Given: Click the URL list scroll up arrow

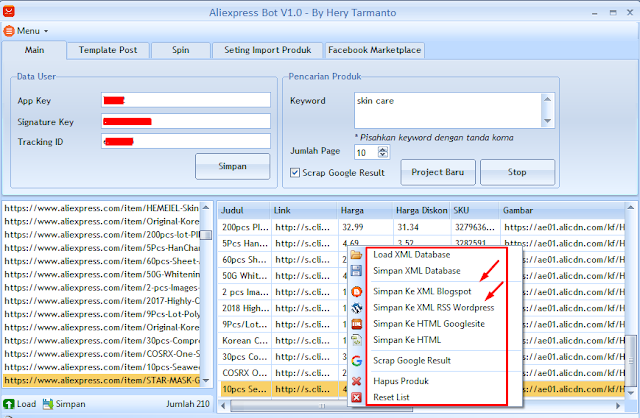Looking at the screenshot, I should click(206, 208).
